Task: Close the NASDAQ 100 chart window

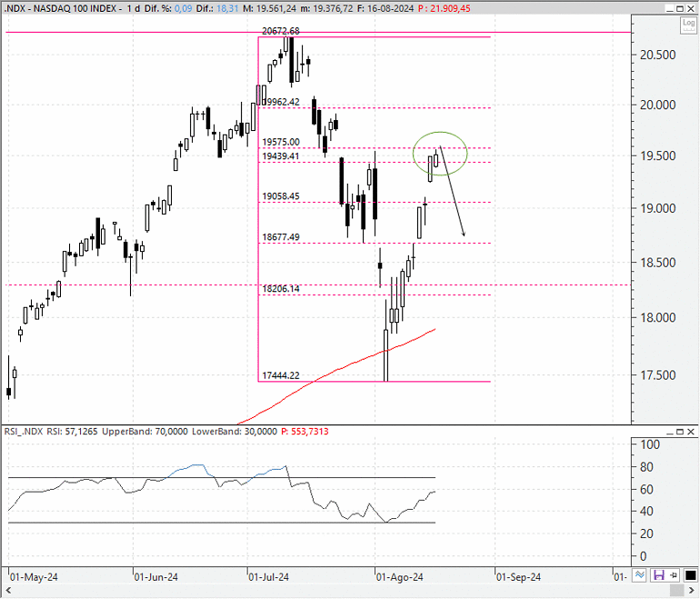Action: 691,8
